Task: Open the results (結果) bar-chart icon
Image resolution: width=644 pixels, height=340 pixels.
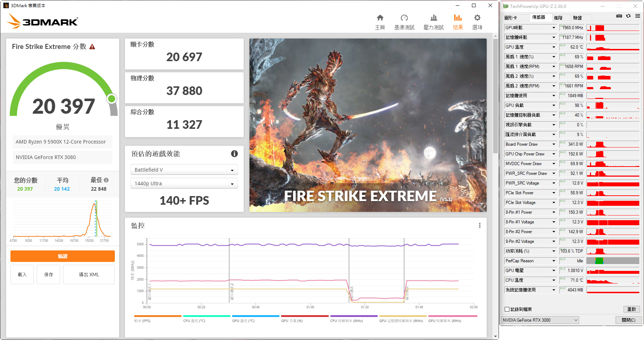Action: coord(458,18)
